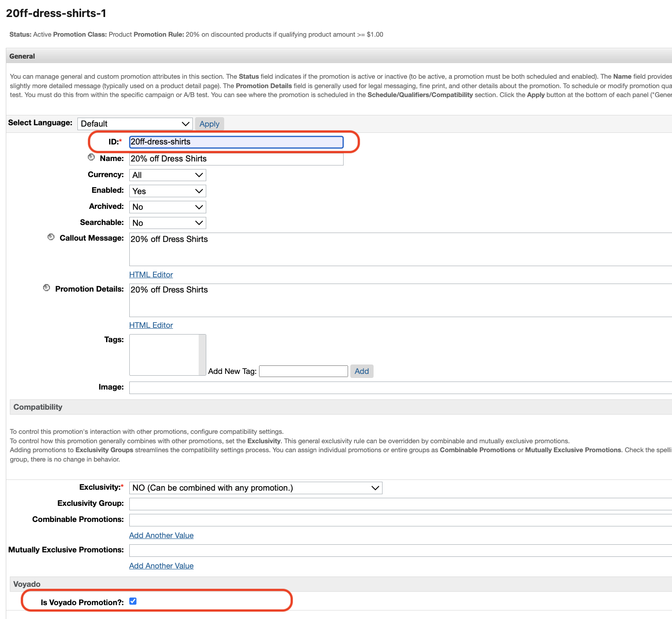Click the ID input field
The width and height of the screenshot is (672, 619).
tap(236, 142)
